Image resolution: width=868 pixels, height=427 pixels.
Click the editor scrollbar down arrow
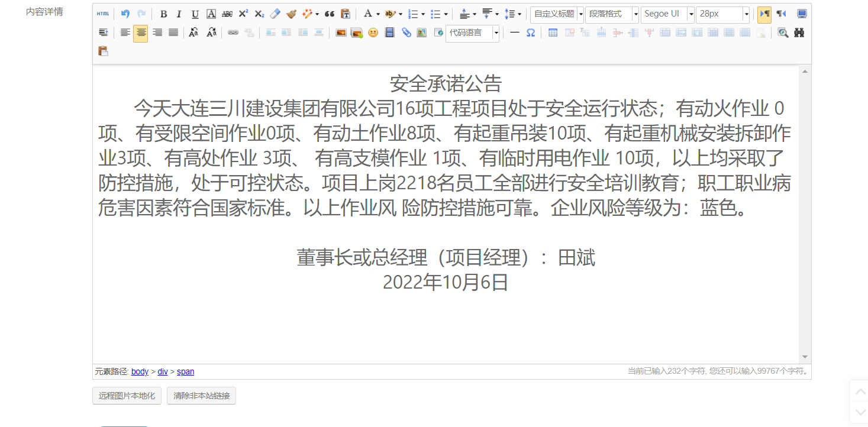pyautogui.click(x=805, y=357)
